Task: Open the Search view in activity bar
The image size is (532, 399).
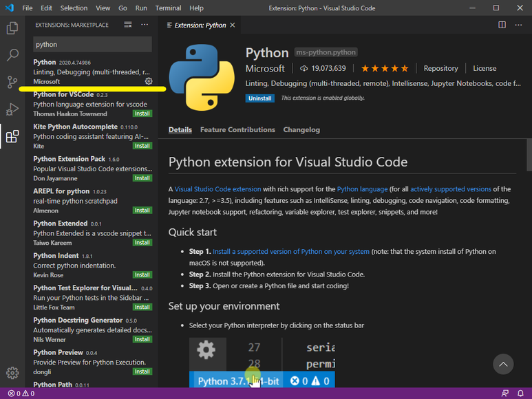Action: tap(12, 55)
